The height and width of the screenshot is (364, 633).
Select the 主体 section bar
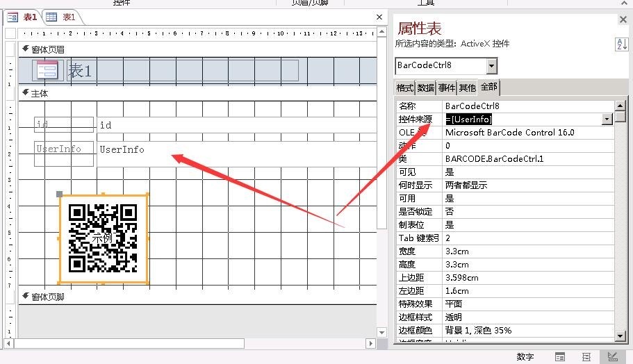click(x=198, y=94)
